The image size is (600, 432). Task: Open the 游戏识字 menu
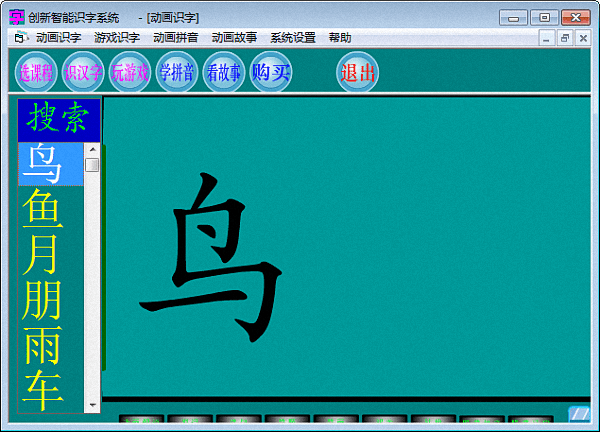[x=117, y=37]
